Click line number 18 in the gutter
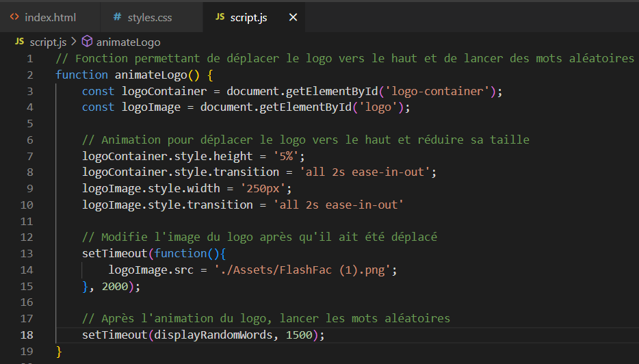Screen dimensions: 639x364 (27, 335)
